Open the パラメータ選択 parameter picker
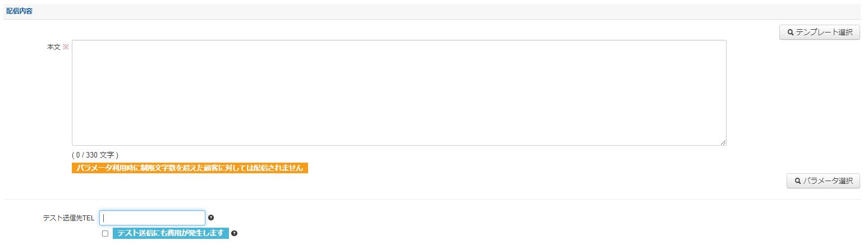 click(823, 181)
